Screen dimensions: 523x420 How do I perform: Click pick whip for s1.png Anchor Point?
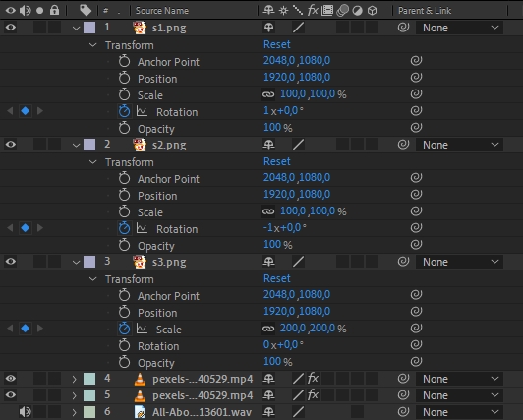click(416, 61)
